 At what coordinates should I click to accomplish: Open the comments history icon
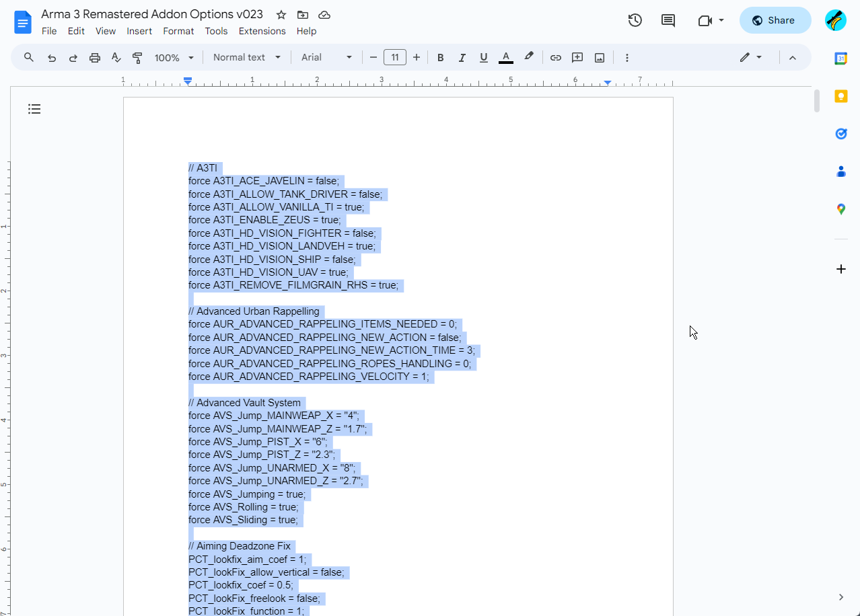[x=668, y=20]
